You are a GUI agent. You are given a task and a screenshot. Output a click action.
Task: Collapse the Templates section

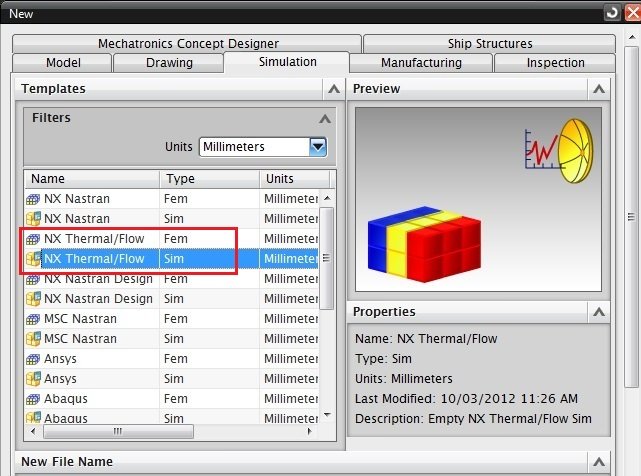tap(332, 89)
